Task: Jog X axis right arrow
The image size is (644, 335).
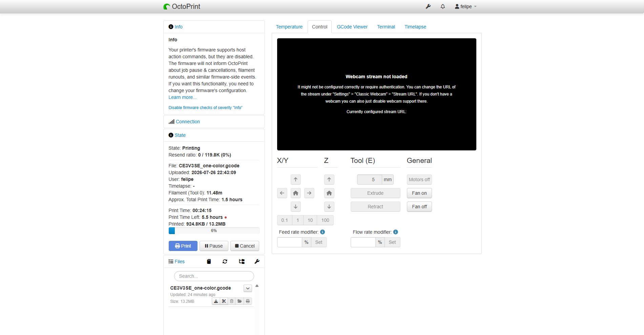Action: point(309,193)
